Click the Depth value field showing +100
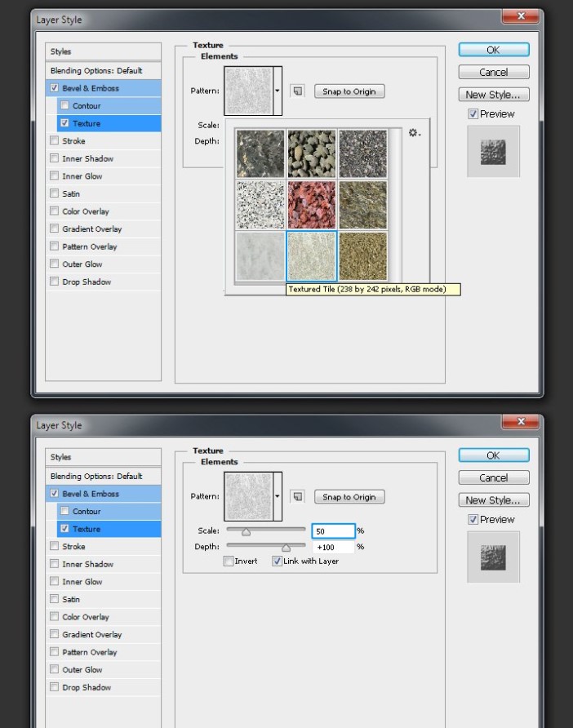Viewport: 573px width, 728px height. tap(333, 547)
